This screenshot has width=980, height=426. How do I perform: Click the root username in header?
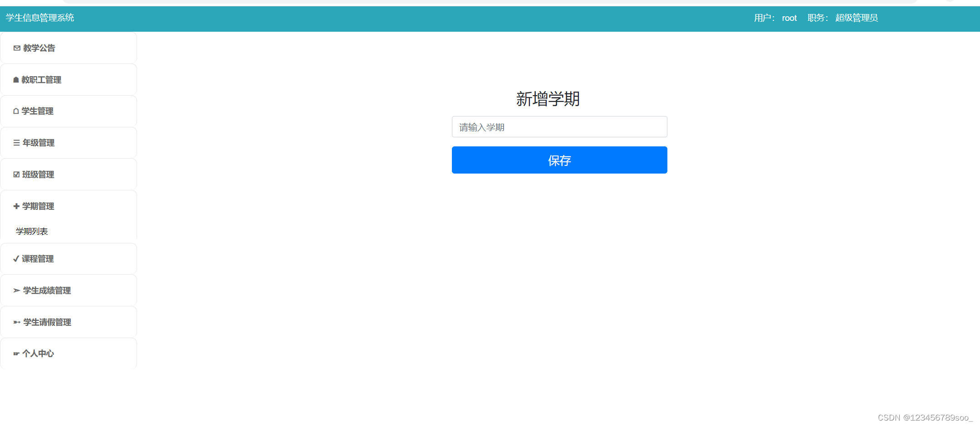coord(789,18)
